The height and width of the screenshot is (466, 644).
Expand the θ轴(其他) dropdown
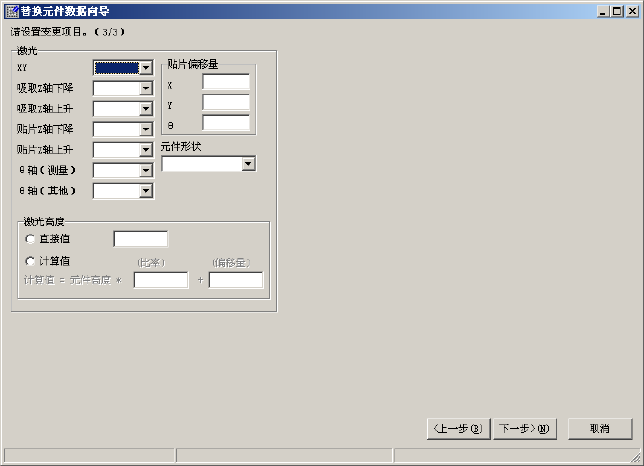[x=123, y=191]
